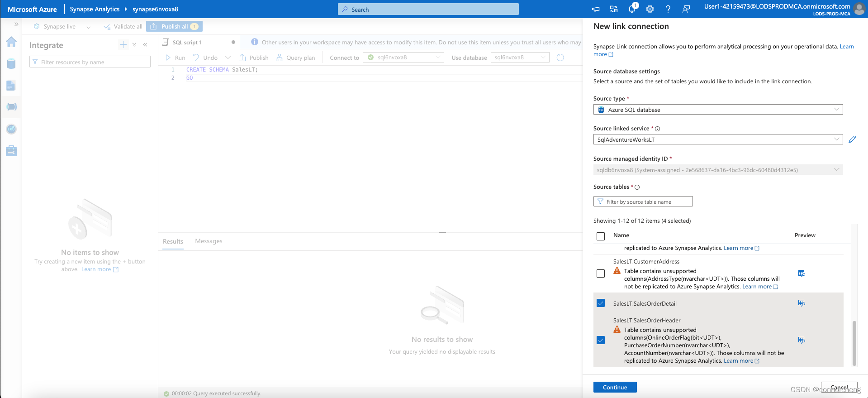This screenshot has width=868, height=398.
Task: Collapse the Integrate pane with double arrow
Action: point(145,44)
